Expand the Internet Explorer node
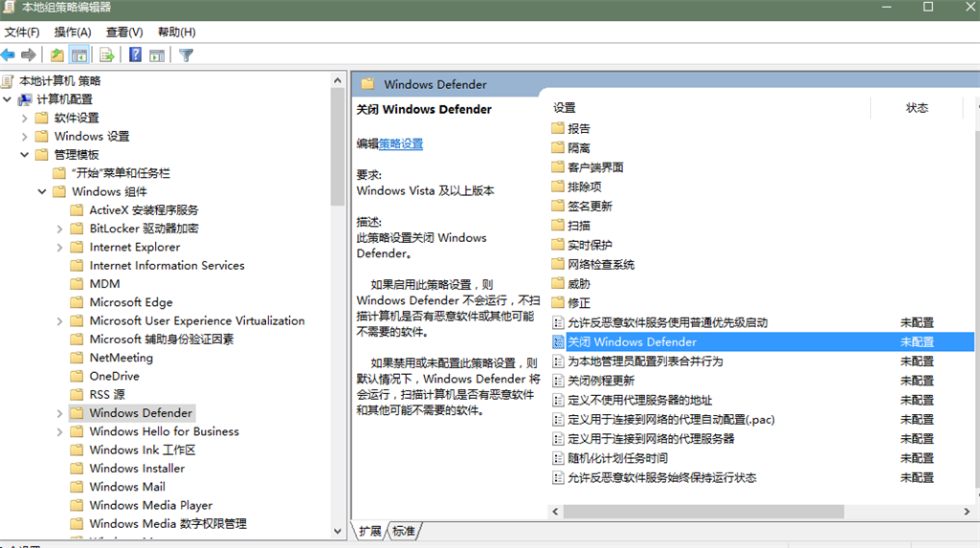The width and height of the screenshot is (980, 548). point(59,247)
